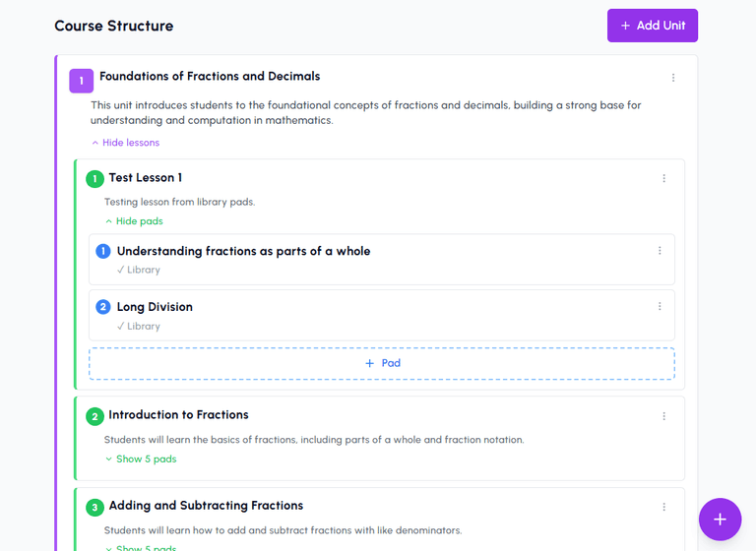The height and width of the screenshot is (551, 756).
Task: Open options for Understanding fractions pad
Action: (660, 251)
